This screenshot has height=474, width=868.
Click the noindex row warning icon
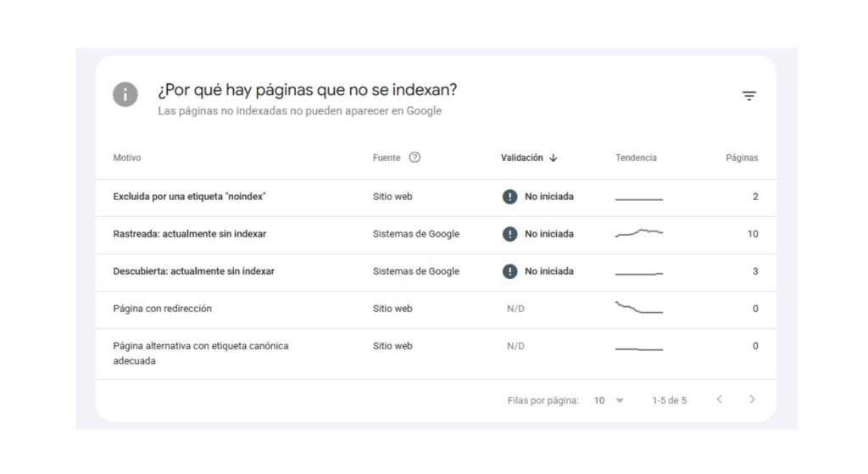[509, 197]
